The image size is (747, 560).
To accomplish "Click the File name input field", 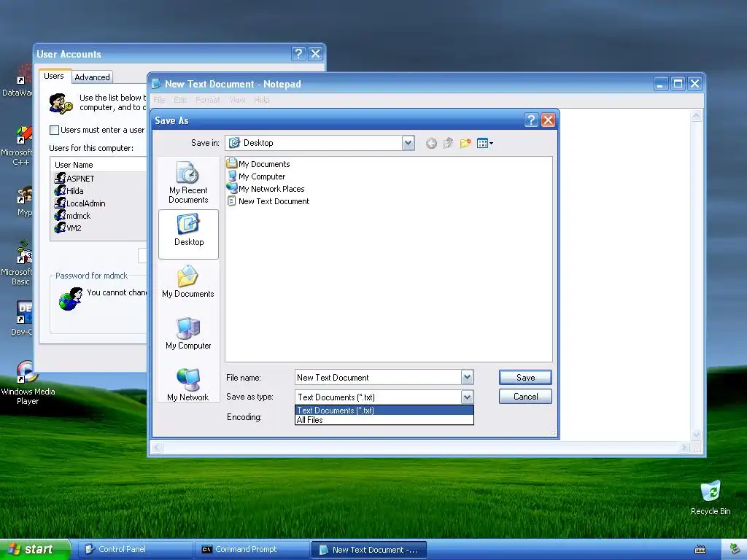I will click(x=379, y=378).
